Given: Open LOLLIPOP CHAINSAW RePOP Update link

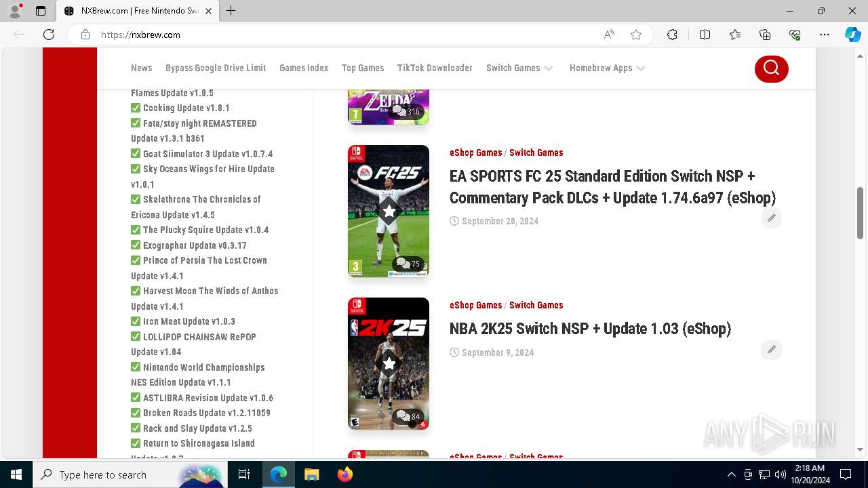Looking at the screenshot, I should point(193,344).
